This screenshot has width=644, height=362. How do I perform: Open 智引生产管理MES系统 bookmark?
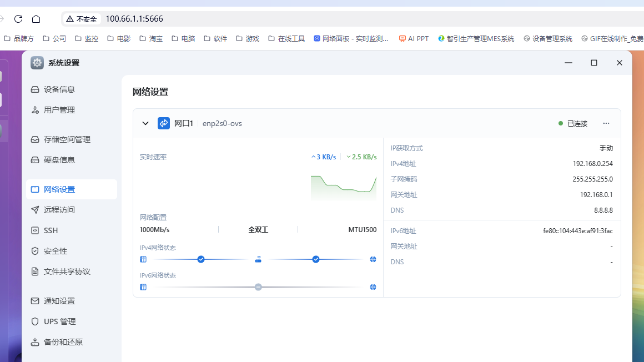[476, 39]
